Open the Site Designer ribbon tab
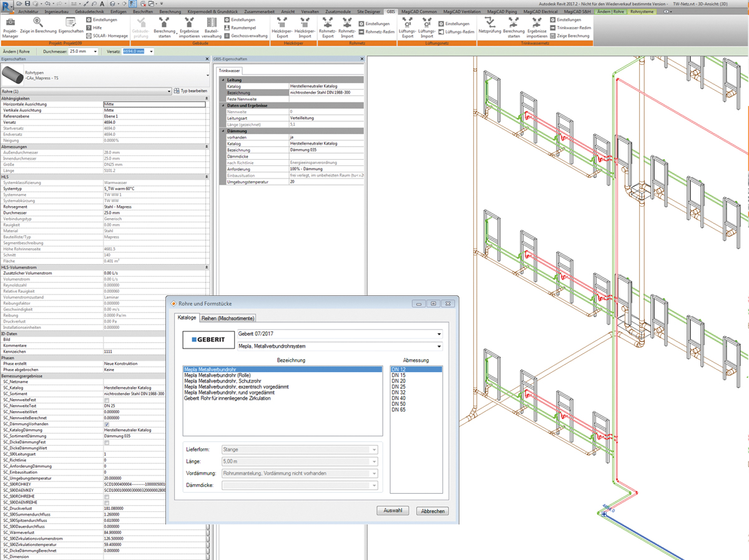The image size is (749, 560). 368,12
